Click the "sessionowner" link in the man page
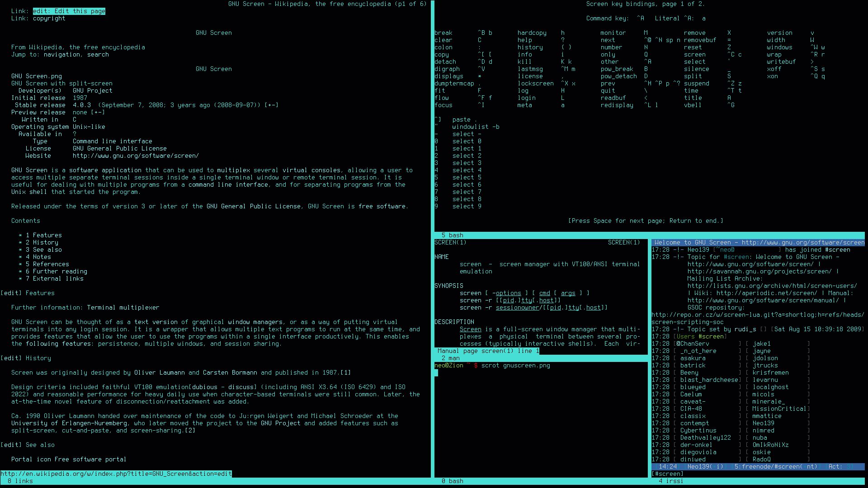Viewport: 868px width, 488px height. (517, 307)
